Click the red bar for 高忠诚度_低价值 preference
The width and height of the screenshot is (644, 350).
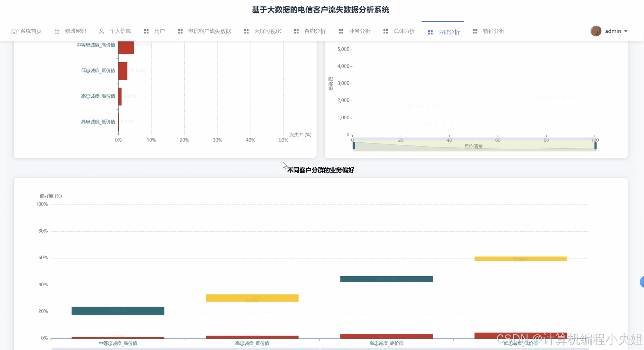(252, 337)
